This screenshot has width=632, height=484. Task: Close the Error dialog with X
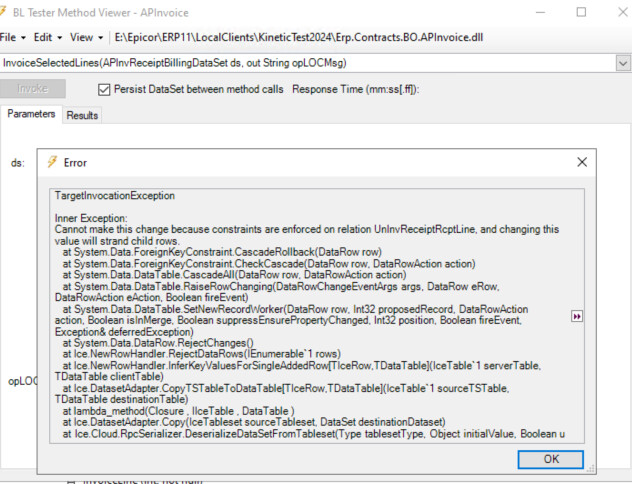pyautogui.click(x=582, y=162)
